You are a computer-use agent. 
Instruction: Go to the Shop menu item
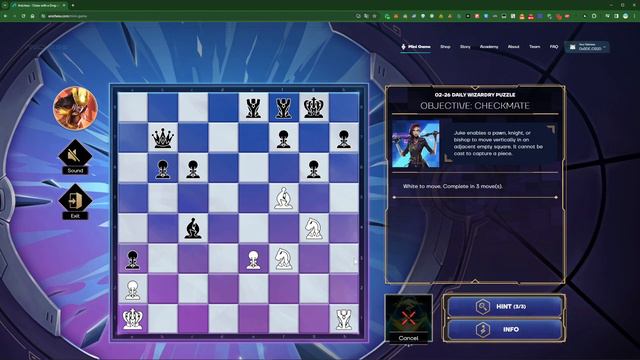(x=445, y=47)
